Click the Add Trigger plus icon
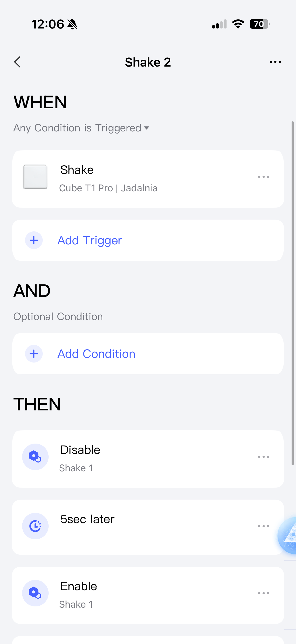Image resolution: width=296 pixels, height=644 pixels. coord(34,240)
